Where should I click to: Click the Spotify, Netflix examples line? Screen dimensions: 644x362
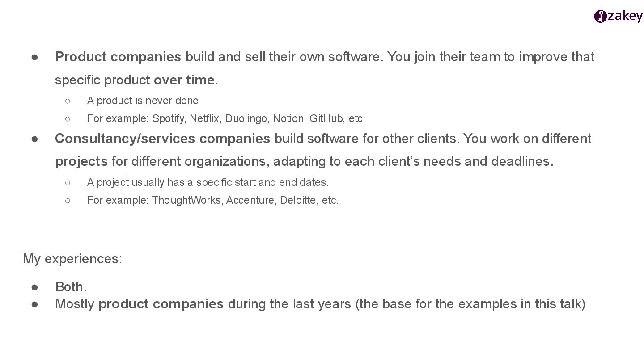point(226,118)
